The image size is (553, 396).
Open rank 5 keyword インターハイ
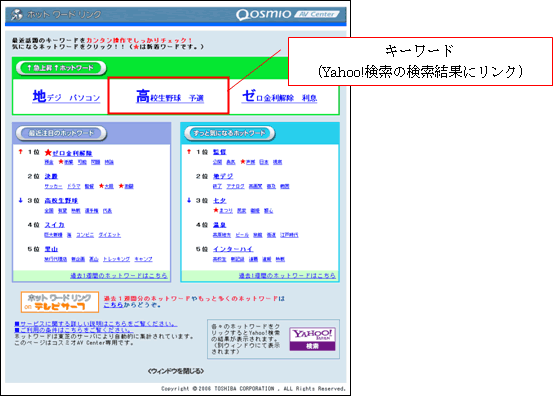(x=233, y=249)
